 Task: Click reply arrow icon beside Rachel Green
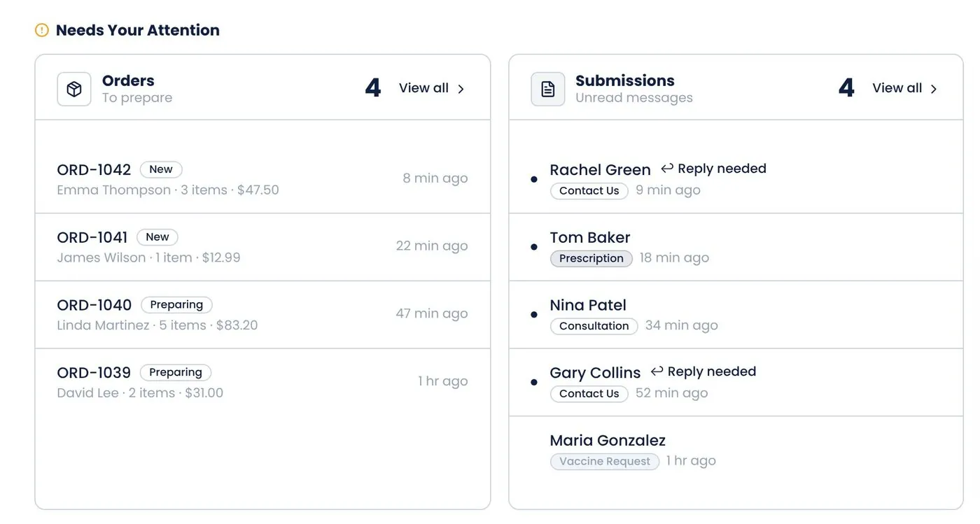click(667, 168)
